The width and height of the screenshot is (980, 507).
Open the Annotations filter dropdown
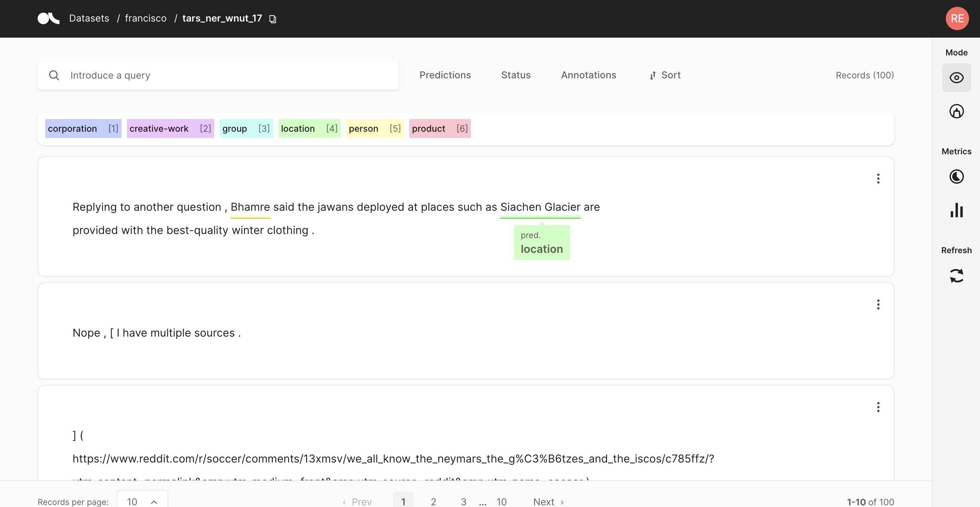[589, 75]
